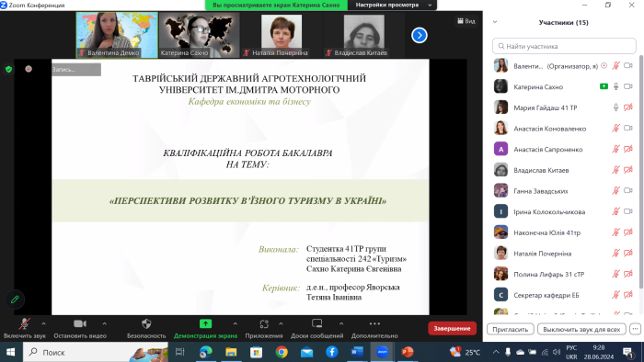Click the green encryption shield icon

8,69
